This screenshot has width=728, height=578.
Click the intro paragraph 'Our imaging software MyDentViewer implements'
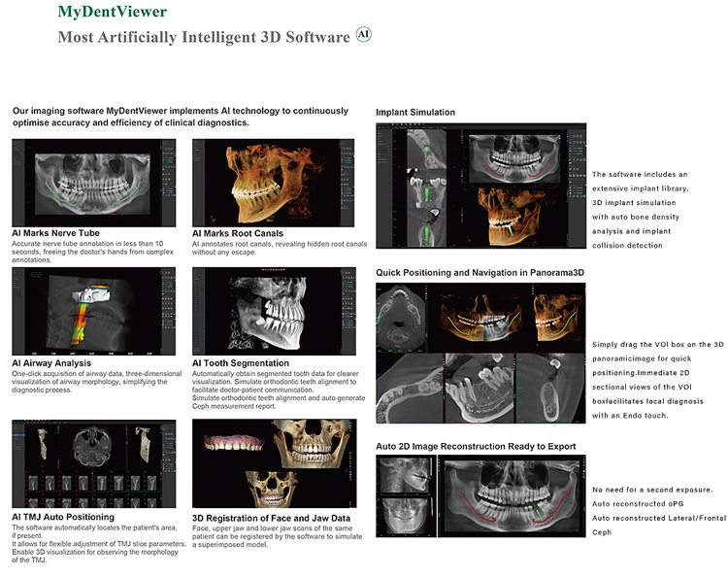pos(181,117)
